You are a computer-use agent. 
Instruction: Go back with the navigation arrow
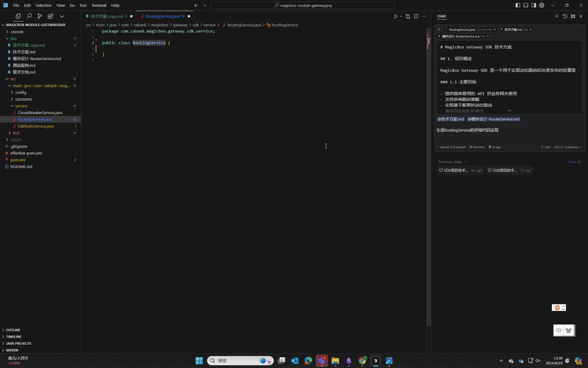(x=196, y=5)
